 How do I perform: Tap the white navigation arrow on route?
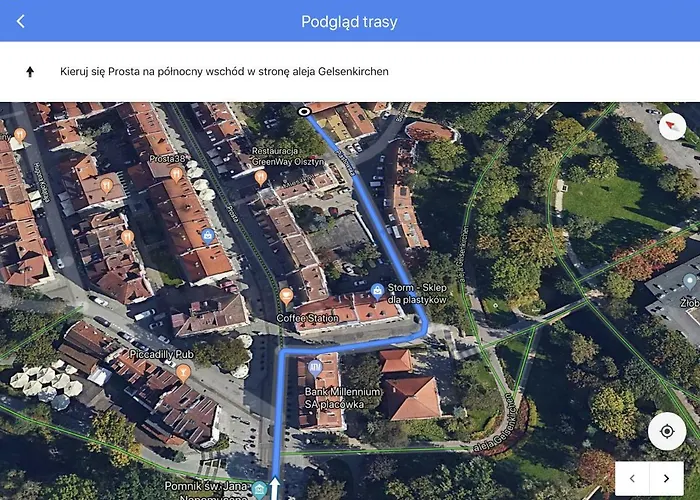275,488
